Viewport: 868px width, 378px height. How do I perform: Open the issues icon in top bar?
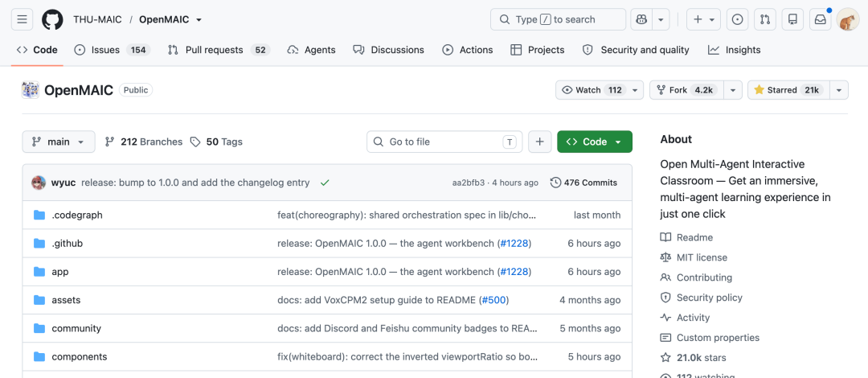(737, 19)
